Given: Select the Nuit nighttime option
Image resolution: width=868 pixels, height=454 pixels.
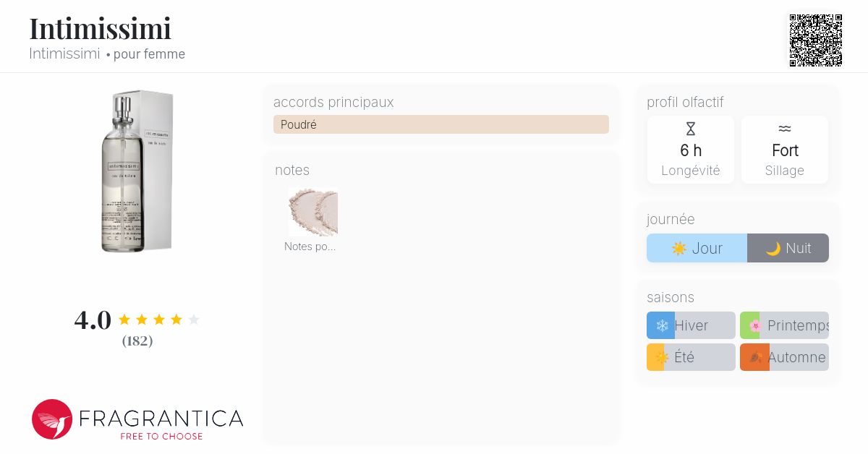Looking at the screenshot, I should click(x=788, y=248).
